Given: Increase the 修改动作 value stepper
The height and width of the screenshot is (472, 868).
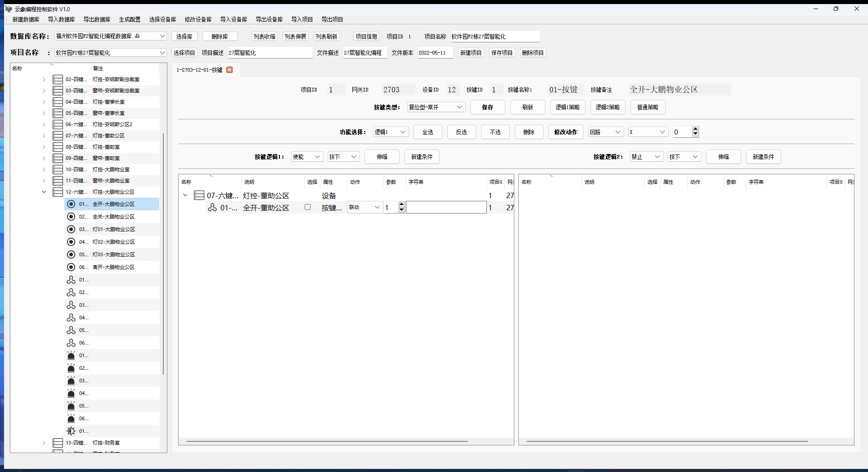Looking at the screenshot, I should 696,129.
